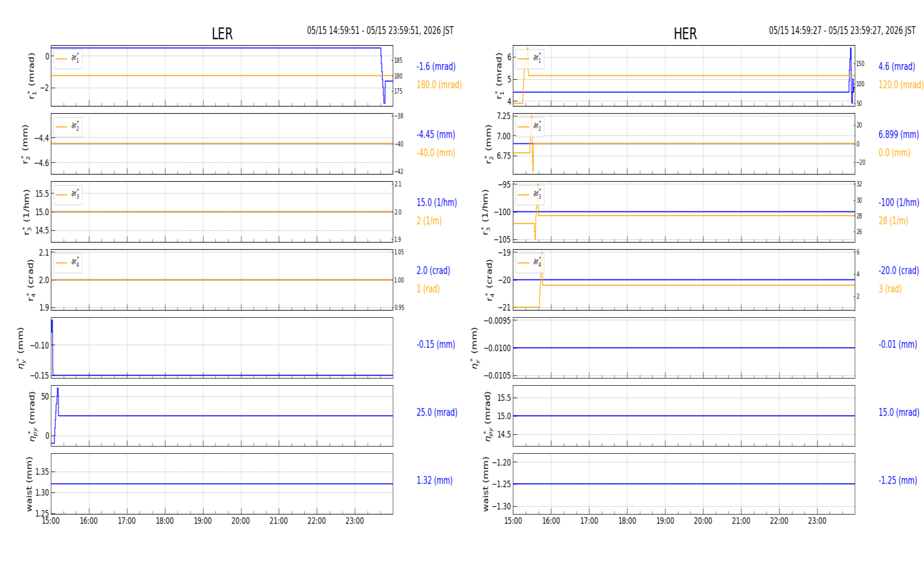
Task: Click the orange value 0.0 (mm)
Action: pos(894,153)
